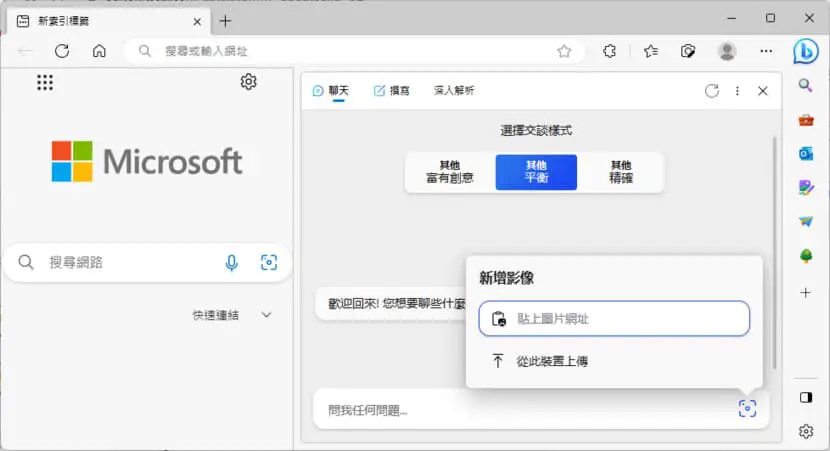Select the 平衡 conversation style
The image size is (830, 451).
coord(536,172)
